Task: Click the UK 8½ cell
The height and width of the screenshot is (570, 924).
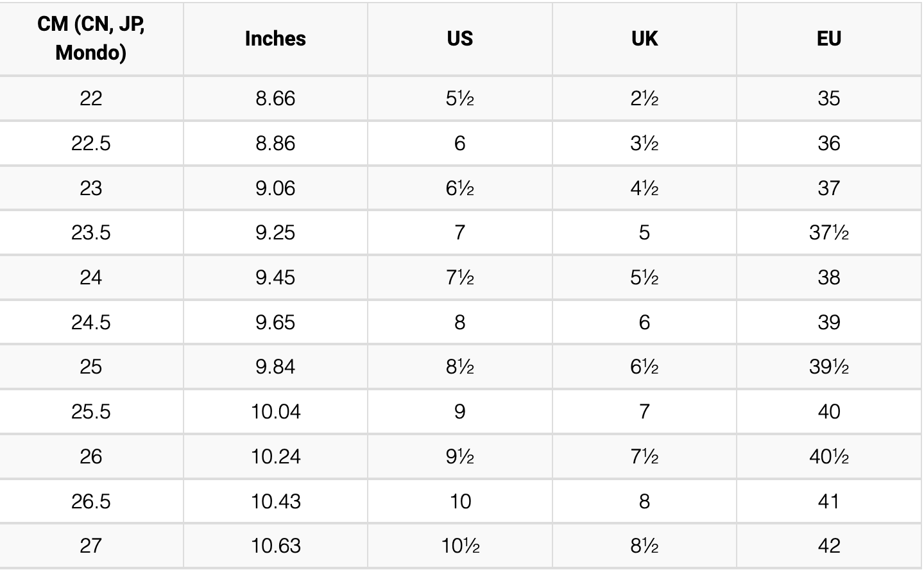Action: (644, 546)
